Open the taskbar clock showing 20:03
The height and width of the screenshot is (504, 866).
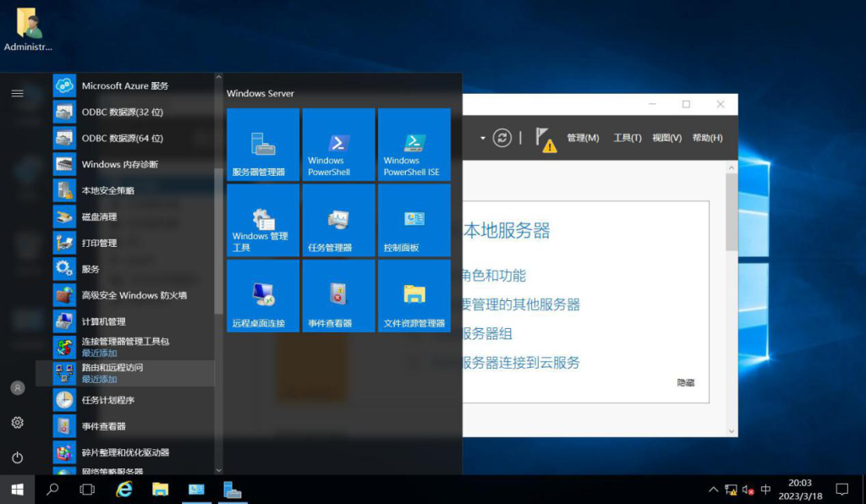(x=800, y=490)
